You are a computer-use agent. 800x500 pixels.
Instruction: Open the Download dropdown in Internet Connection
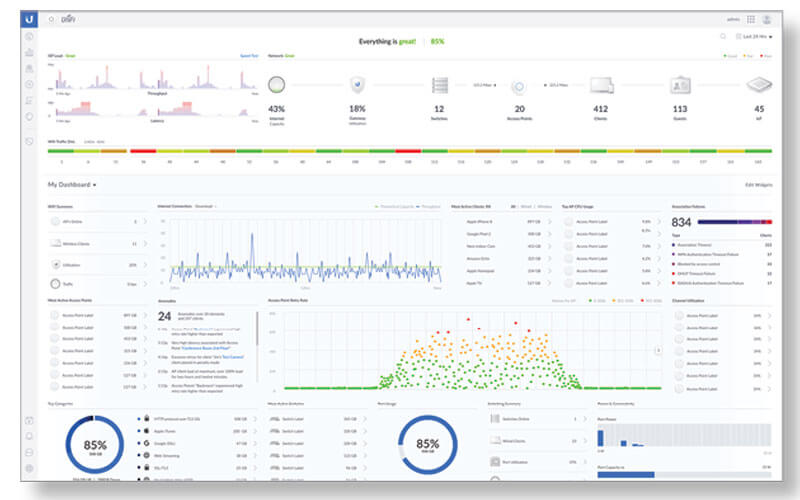point(207,206)
